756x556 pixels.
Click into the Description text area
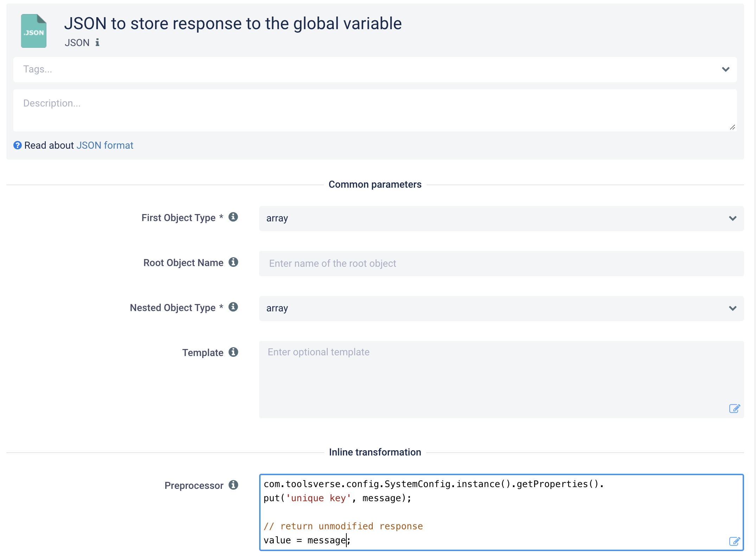(x=375, y=110)
